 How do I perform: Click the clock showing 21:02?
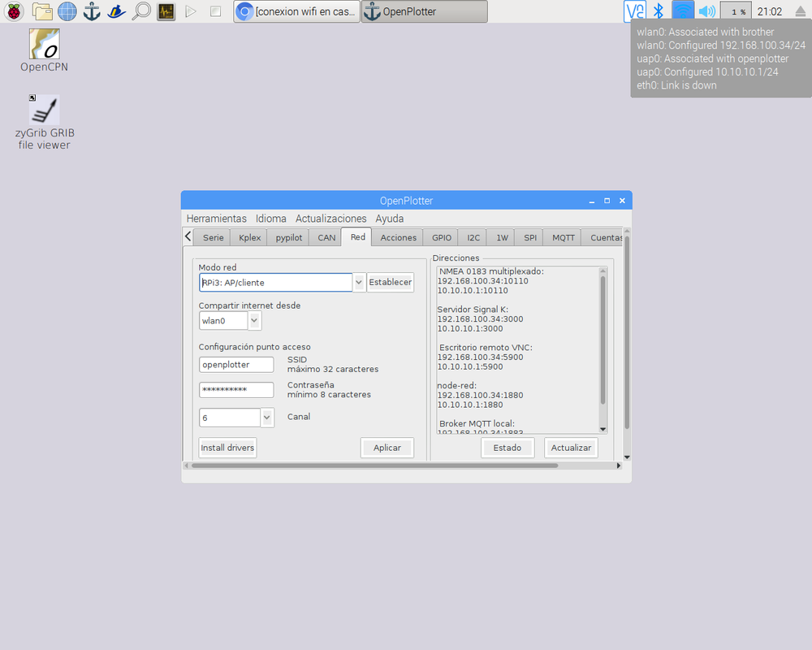(770, 11)
